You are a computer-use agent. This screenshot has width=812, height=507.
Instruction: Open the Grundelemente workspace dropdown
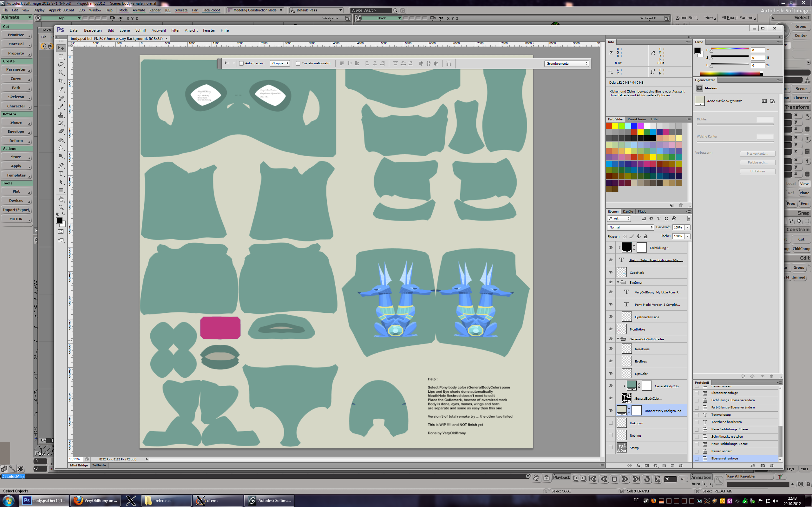566,63
